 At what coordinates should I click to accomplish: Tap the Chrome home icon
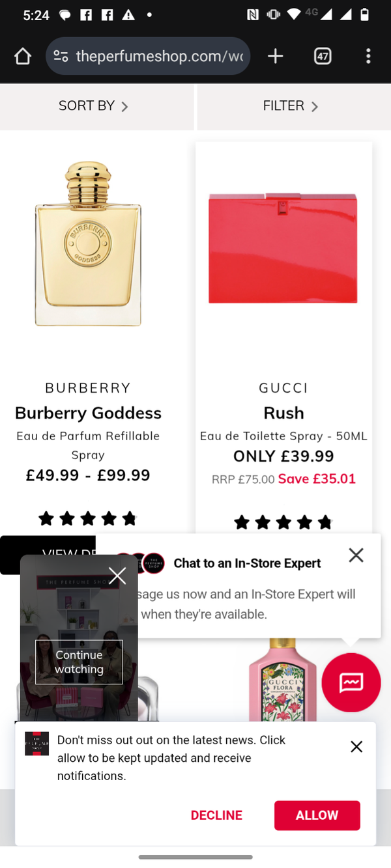pos(23,57)
